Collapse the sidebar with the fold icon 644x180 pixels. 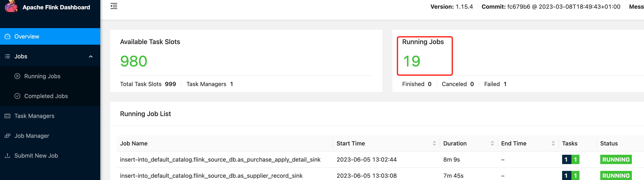tap(114, 6)
